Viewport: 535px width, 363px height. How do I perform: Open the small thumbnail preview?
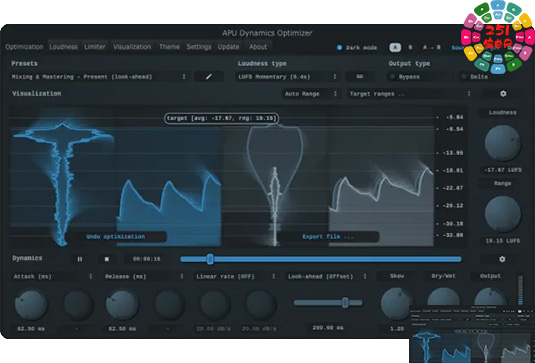[x=472, y=334]
